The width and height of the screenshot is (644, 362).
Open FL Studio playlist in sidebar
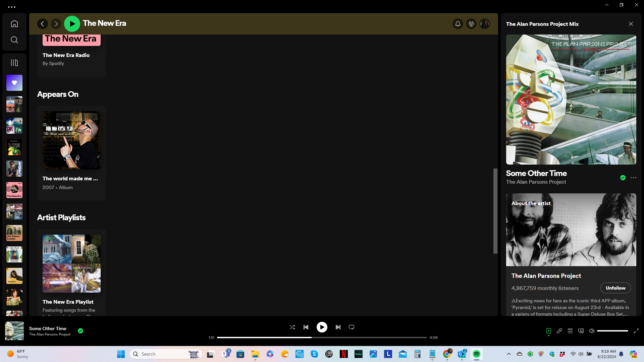point(14,147)
